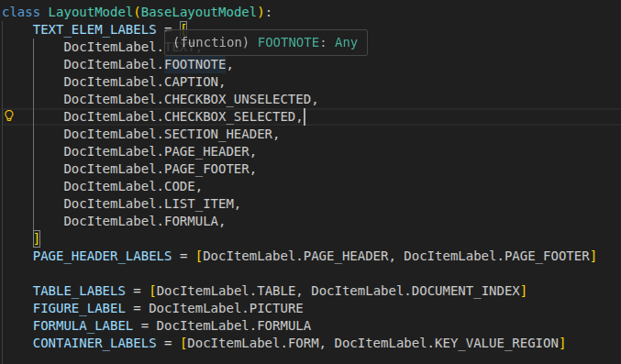Click the CONTAINER_LABELS variable name
The width and height of the screenshot is (621, 364).
pyautogui.click(x=94, y=344)
